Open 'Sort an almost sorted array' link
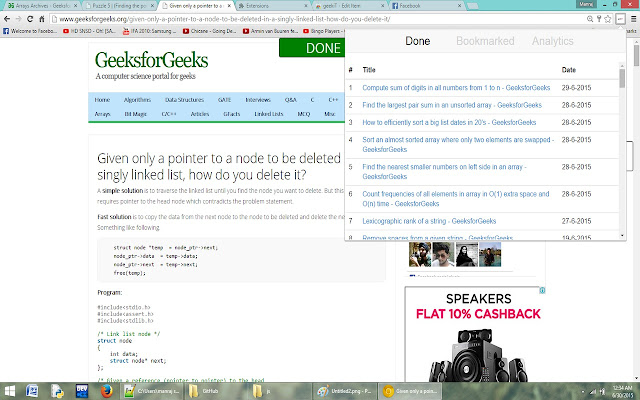Viewport: 640px width, 400px height. pyautogui.click(x=458, y=144)
